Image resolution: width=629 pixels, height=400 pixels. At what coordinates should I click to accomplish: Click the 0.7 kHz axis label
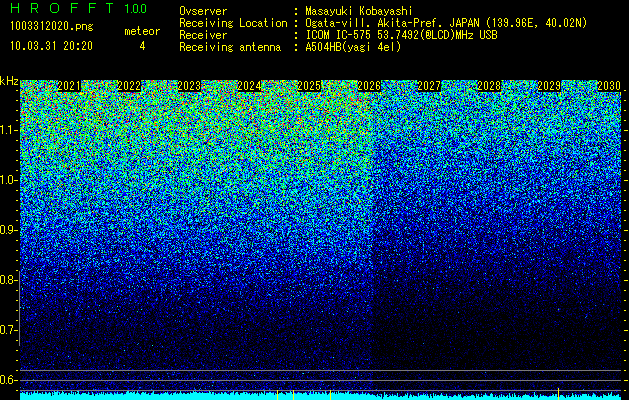click(x=7, y=330)
